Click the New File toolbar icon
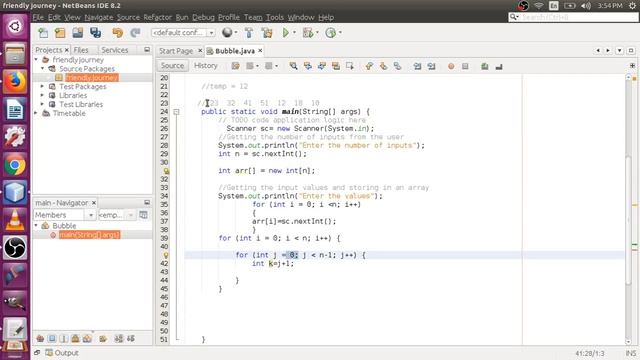Viewport: 640px width, 360px height. 43,33
